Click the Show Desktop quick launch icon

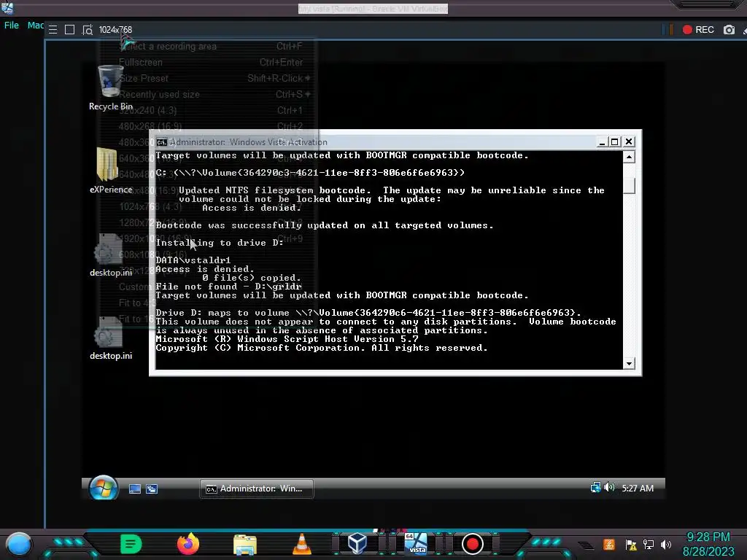point(135,489)
